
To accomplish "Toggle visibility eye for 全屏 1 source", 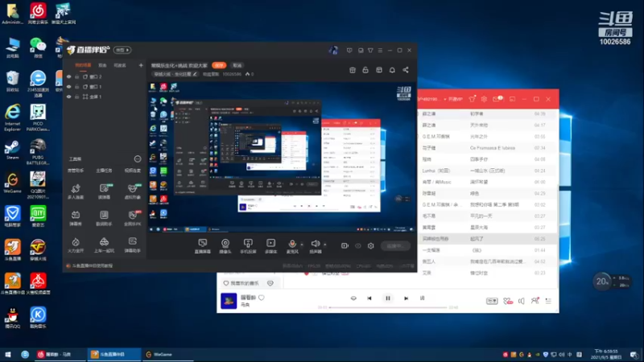I will click(x=68, y=97).
